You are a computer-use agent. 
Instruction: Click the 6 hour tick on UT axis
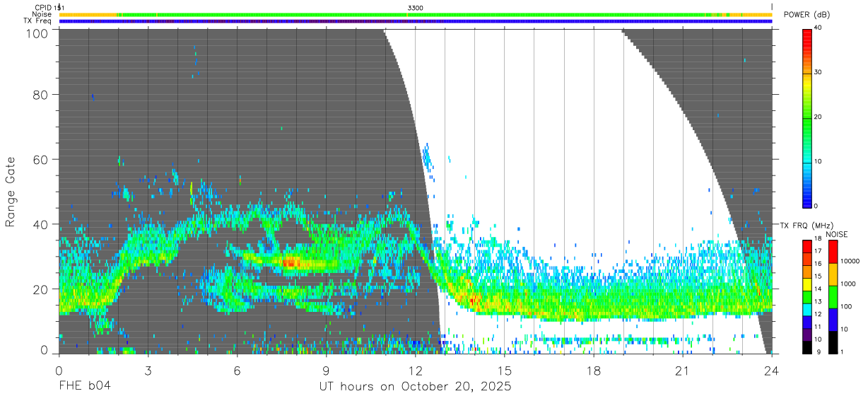coord(237,371)
